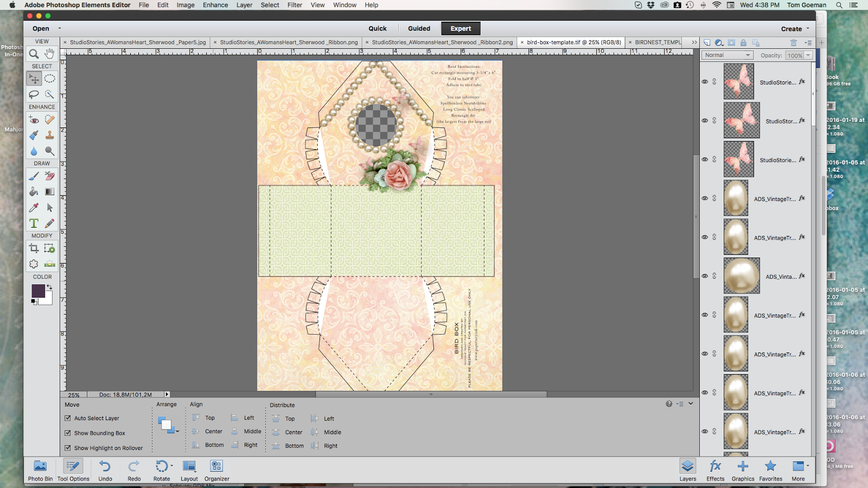Hide the StudioStor... butterfly layer

click(705, 120)
